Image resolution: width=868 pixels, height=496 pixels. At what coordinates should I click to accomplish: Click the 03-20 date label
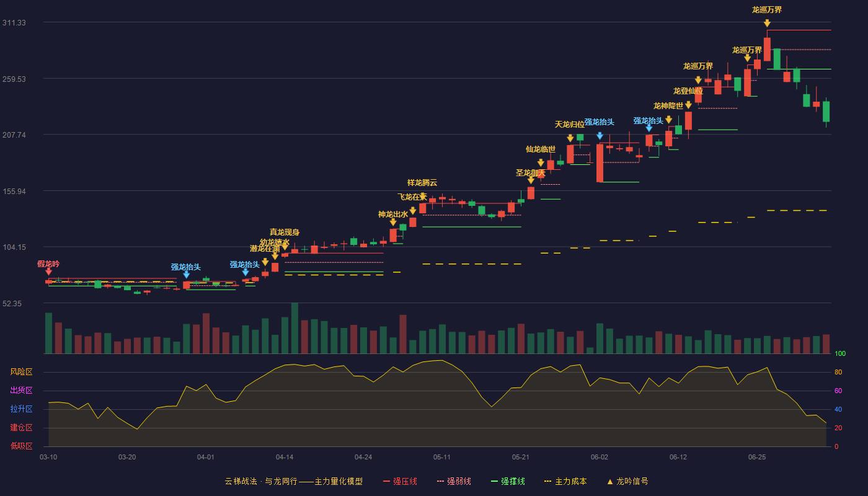[127, 457]
